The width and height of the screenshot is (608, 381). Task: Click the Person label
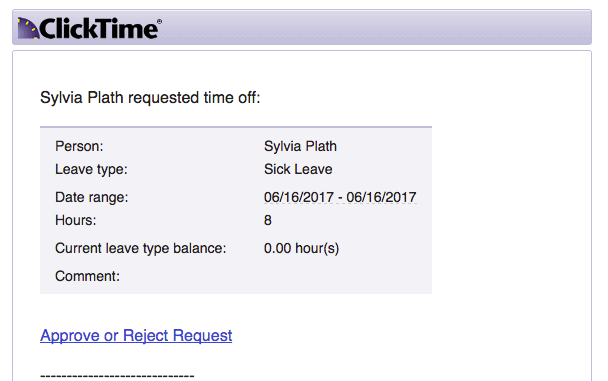pyautogui.click(x=79, y=147)
